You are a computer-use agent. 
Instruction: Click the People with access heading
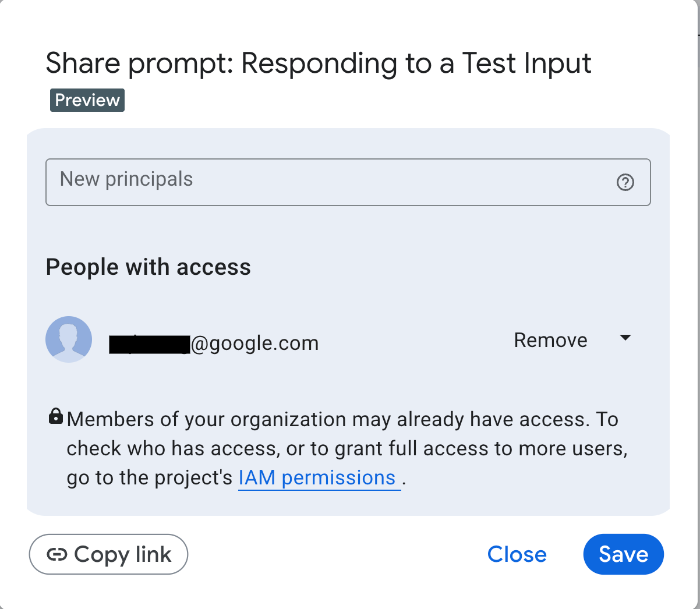pyautogui.click(x=148, y=267)
